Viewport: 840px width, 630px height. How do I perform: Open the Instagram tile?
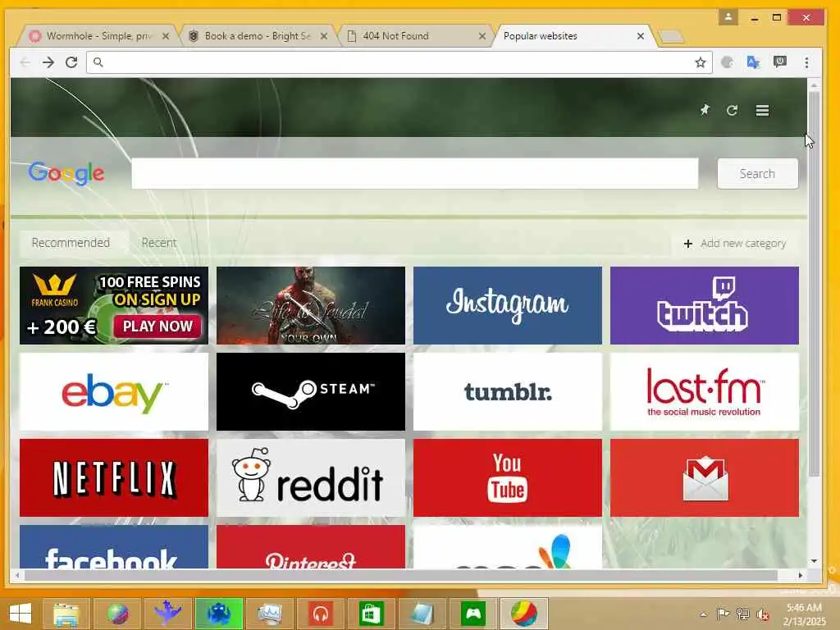point(507,305)
